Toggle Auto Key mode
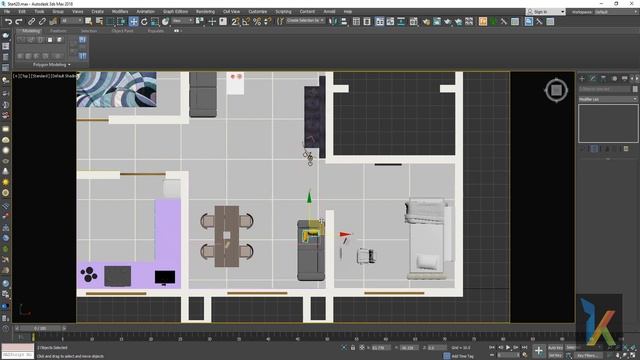Screen dimensions: 640x360 555,347
